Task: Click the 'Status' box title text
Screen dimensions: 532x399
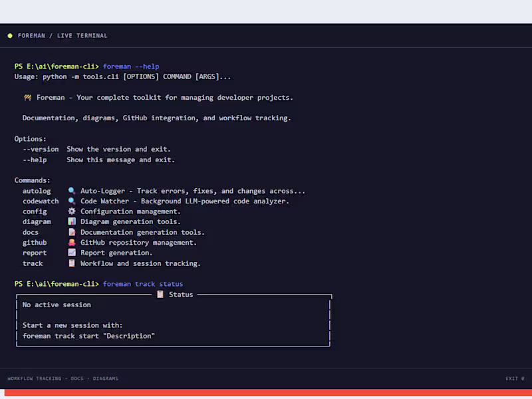Action: pos(181,295)
